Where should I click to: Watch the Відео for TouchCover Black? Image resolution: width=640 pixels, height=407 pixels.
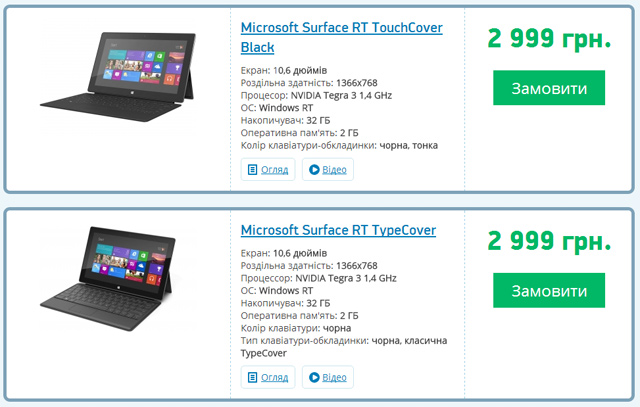coord(328,170)
